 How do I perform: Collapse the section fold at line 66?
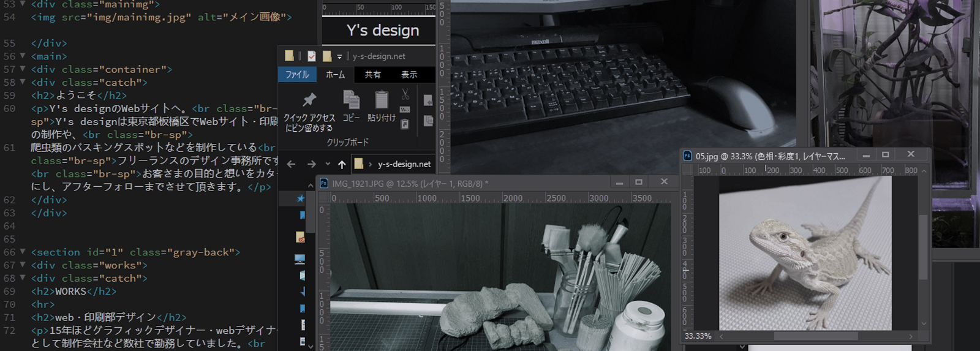pyautogui.click(x=23, y=252)
